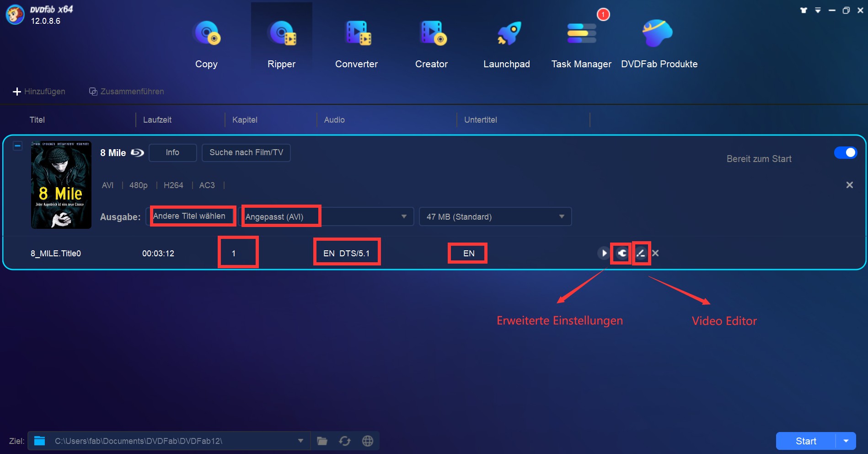Image resolution: width=868 pixels, height=454 pixels.
Task: Toggle the 8 Mile task enable switch
Action: [x=845, y=152]
